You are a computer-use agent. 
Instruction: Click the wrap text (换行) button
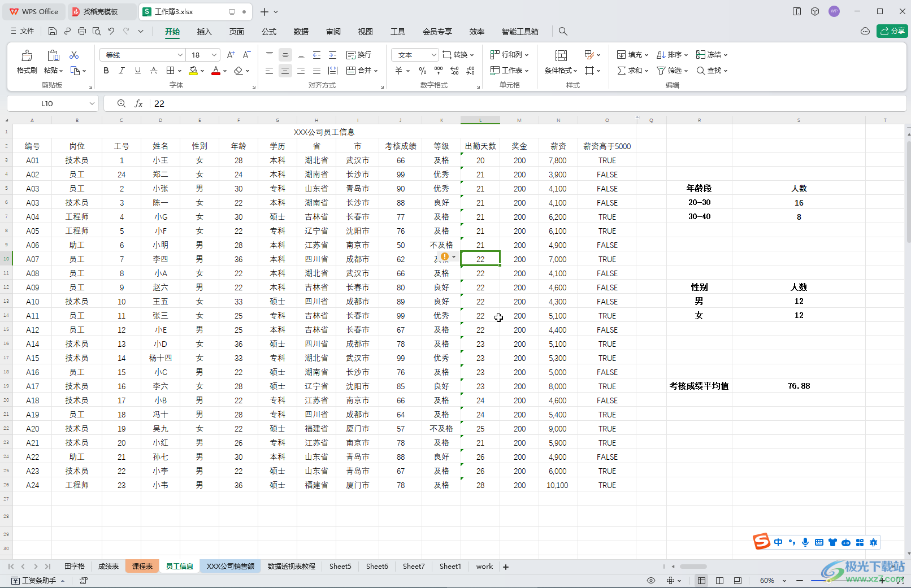(359, 55)
